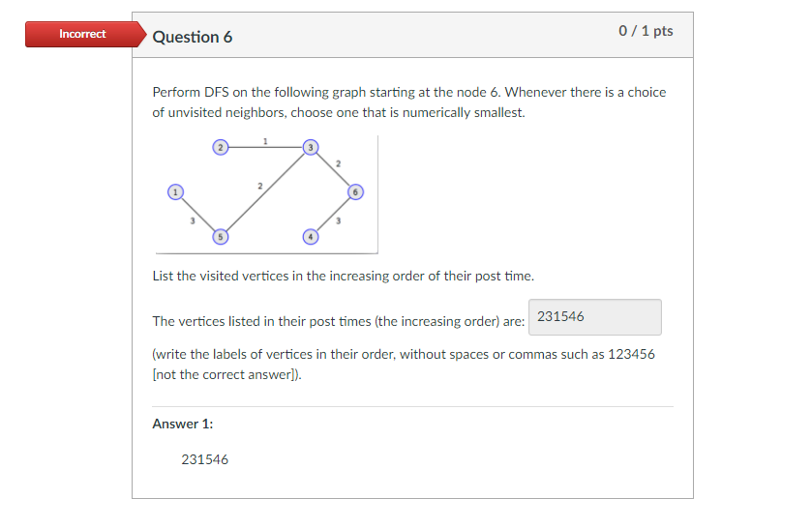Click edge weight 2 between nodes 5 and 3

(x=260, y=186)
